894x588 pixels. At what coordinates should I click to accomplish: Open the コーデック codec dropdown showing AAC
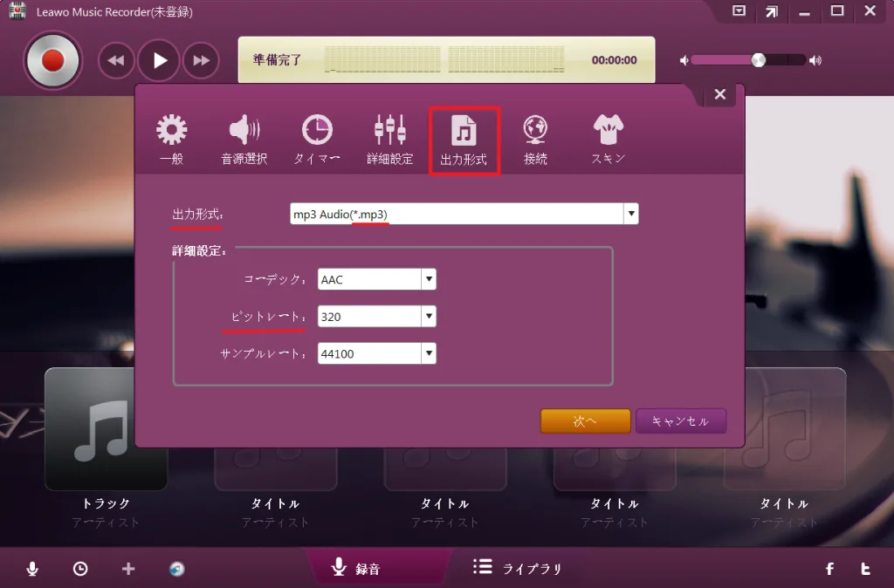click(428, 278)
